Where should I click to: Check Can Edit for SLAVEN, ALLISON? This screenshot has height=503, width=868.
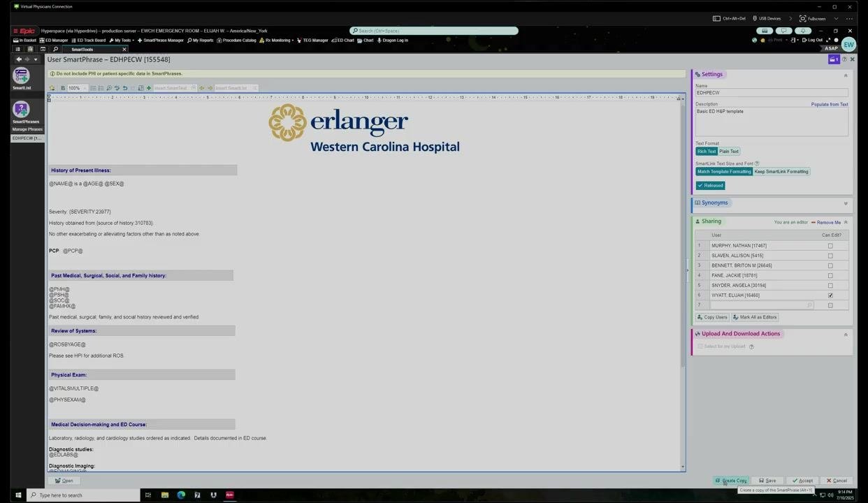(830, 256)
